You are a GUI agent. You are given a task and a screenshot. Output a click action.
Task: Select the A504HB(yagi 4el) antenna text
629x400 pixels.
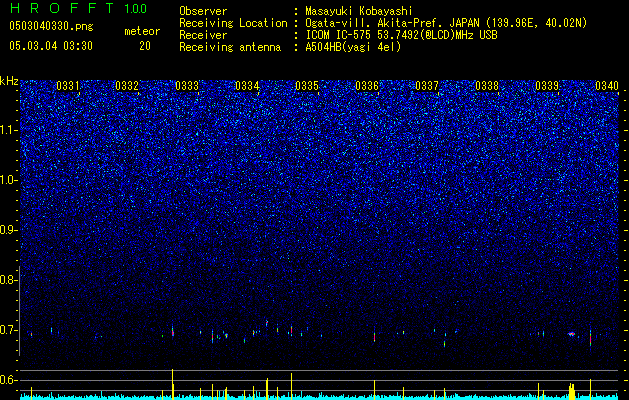point(353,47)
